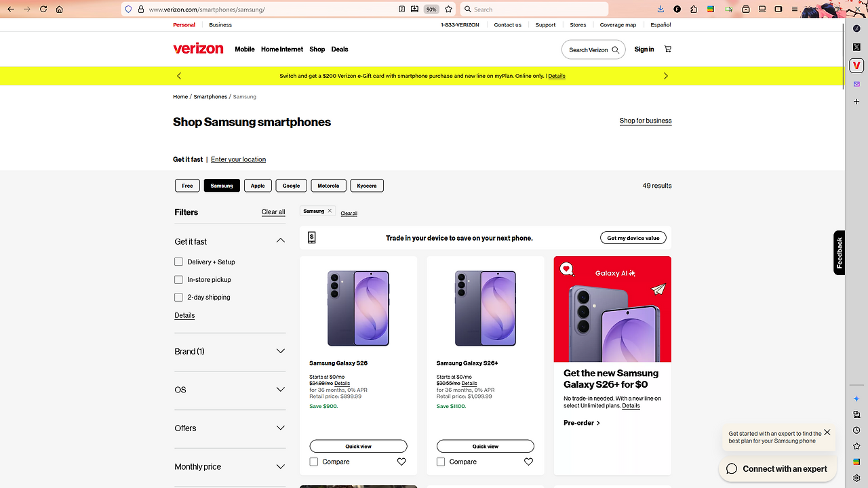Go to previous promo banner arrow
This screenshot has width=868, height=488.
pyautogui.click(x=179, y=76)
